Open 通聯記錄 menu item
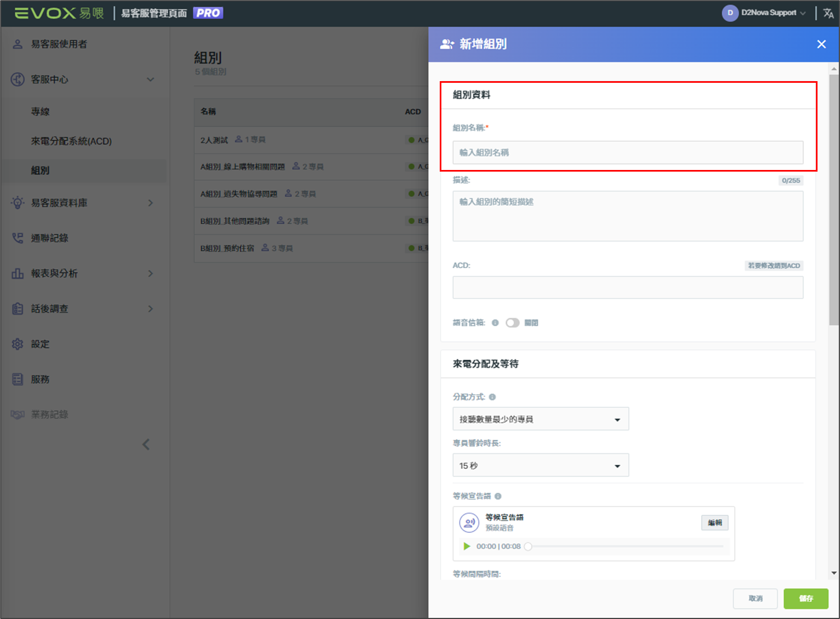This screenshot has height=619, width=840. click(49, 238)
